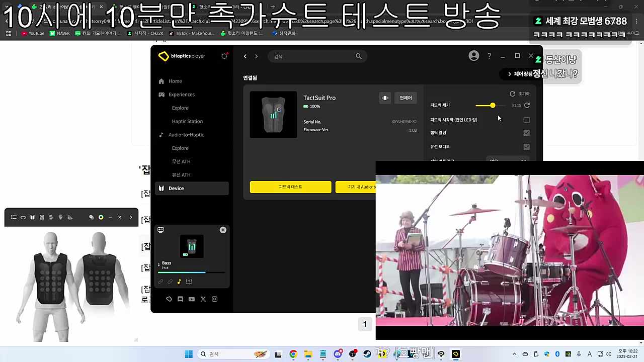The height and width of the screenshot is (362, 644).
Task: Click the TactSuit Pro device thumbnail
Action: [x=273, y=114]
